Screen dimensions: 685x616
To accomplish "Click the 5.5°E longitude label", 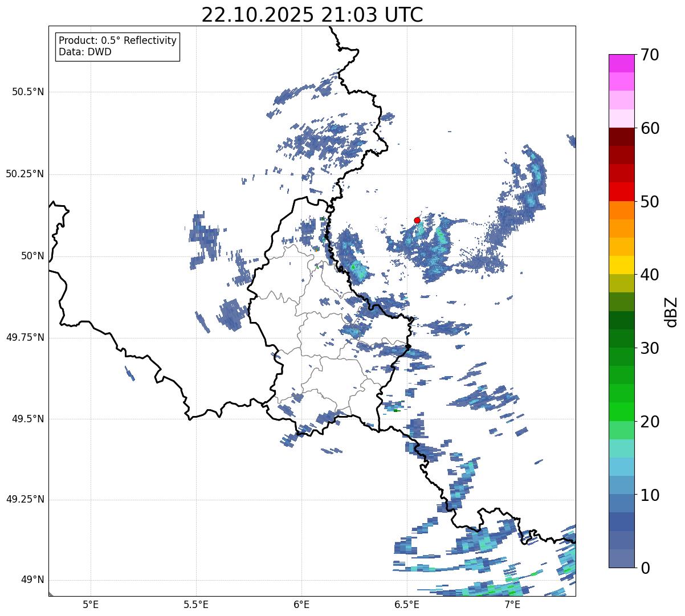I will [x=196, y=604].
